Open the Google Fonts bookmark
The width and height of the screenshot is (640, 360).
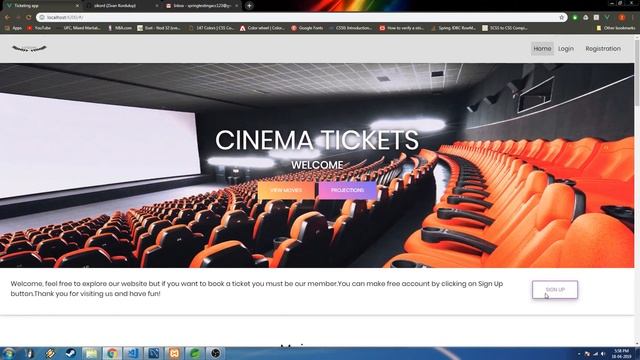(x=307, y=28)
